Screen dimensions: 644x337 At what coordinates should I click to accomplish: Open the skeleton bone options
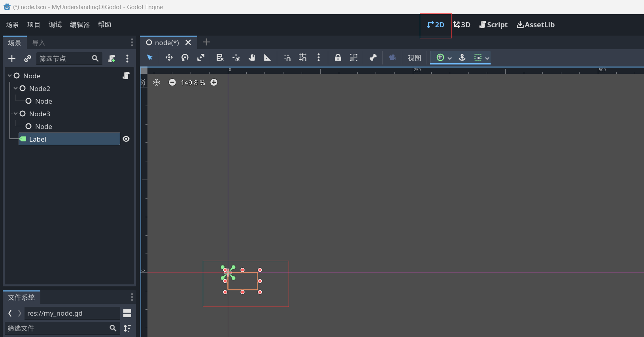373,58
